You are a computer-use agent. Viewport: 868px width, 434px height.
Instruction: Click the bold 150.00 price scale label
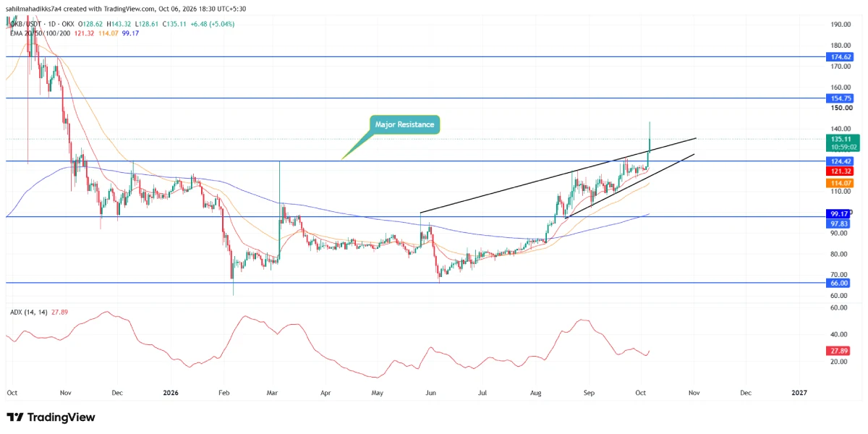841,108
